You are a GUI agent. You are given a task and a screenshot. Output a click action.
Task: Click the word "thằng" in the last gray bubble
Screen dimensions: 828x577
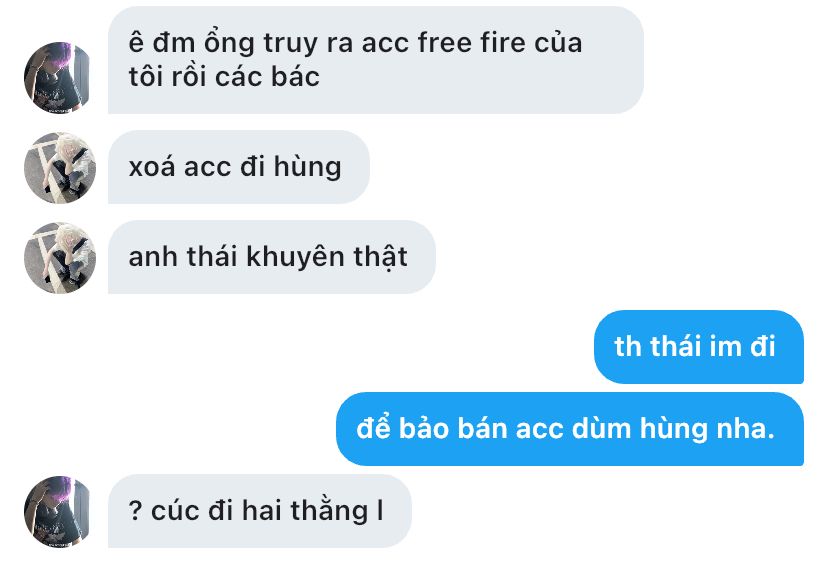click(329, 512)
